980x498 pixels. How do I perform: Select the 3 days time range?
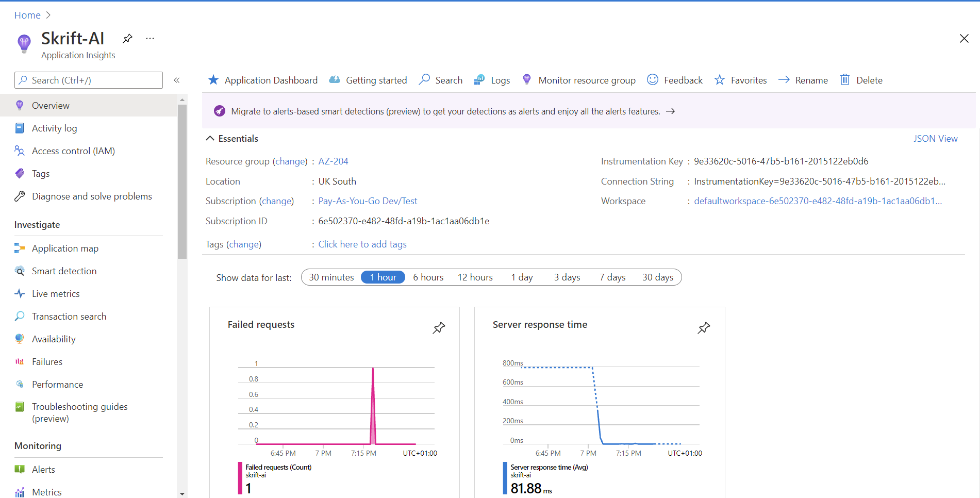[x=567, y=277]
